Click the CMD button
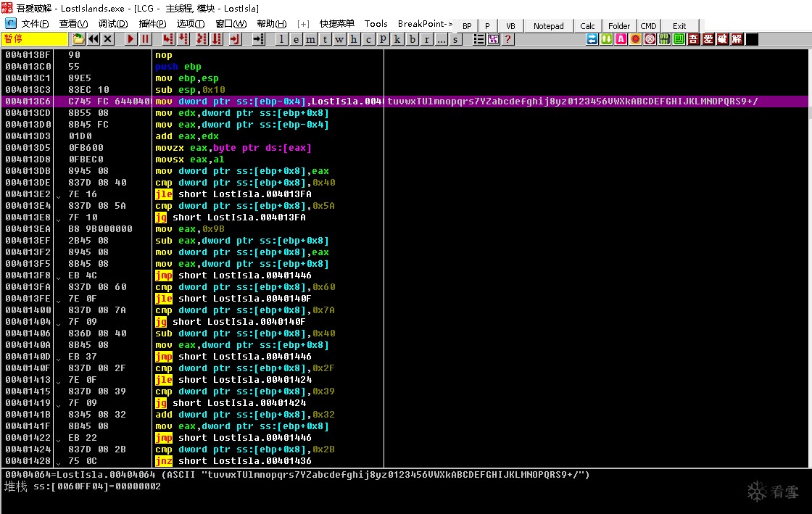The height and width of the screenshot is (514, 812). (648, 26)
